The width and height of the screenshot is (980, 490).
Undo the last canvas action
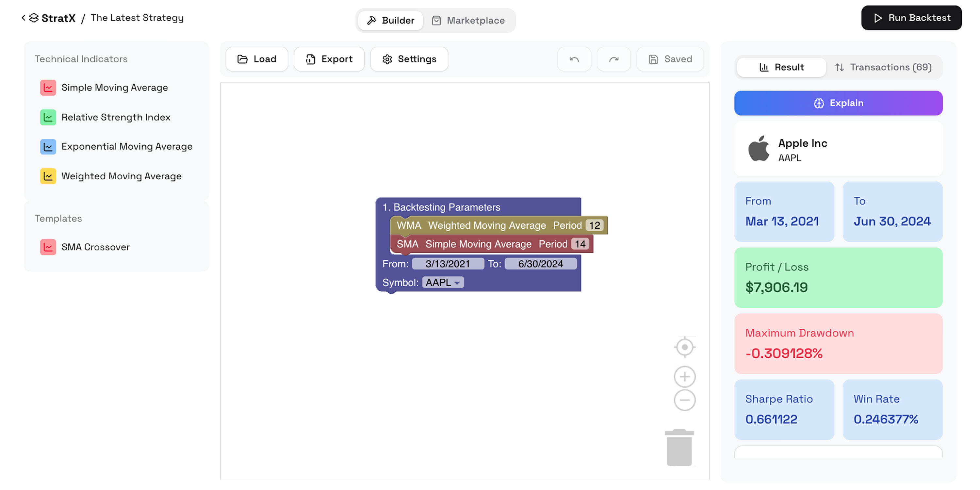574,59
